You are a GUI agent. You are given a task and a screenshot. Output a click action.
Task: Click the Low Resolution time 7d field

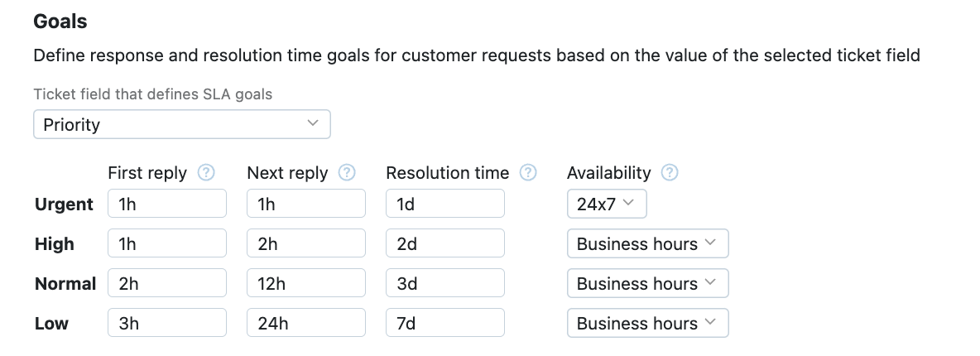coord(445,324)
